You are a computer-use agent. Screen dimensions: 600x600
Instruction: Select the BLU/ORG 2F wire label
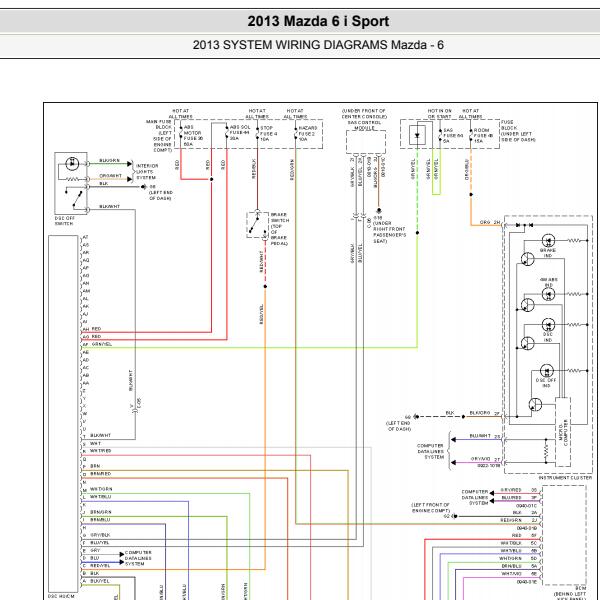484,413
